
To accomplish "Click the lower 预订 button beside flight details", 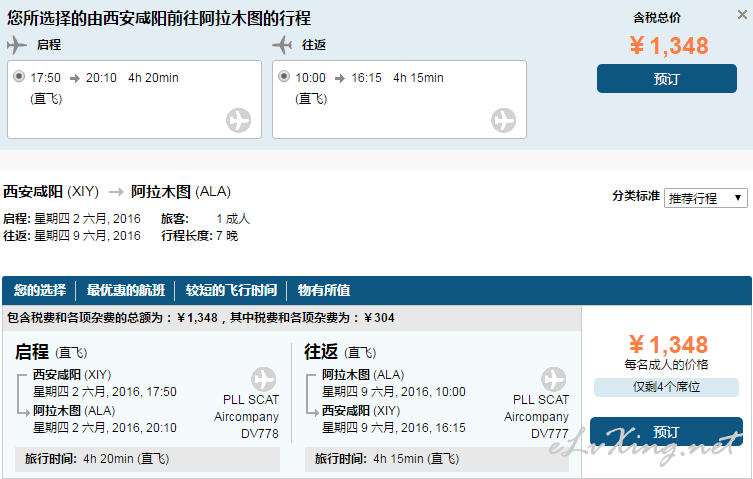I will (x=666, y=431).
